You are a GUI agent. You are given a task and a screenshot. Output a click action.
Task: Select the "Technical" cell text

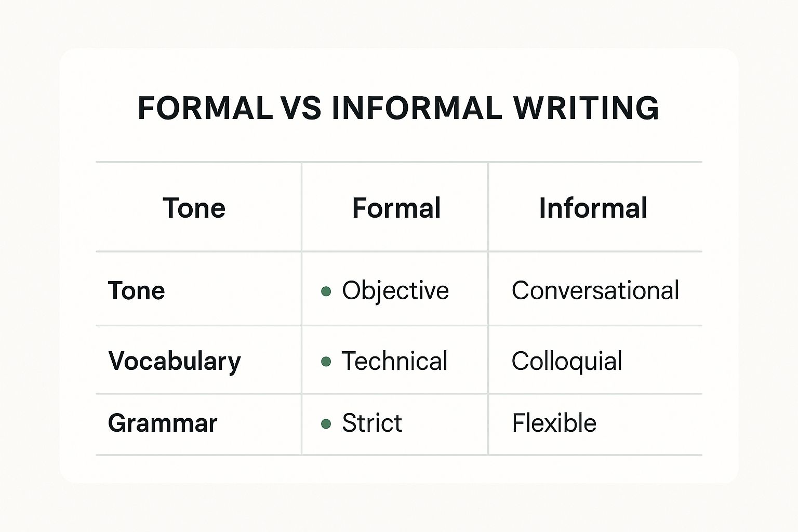394,361
